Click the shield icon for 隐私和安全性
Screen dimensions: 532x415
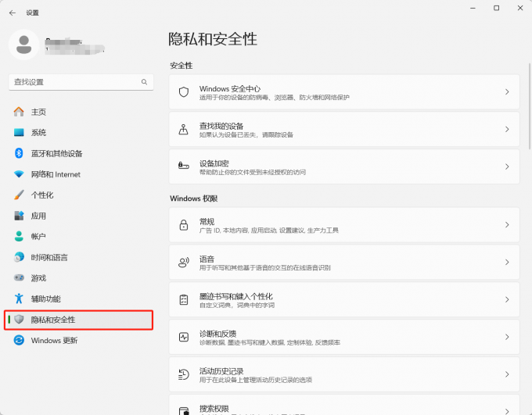(19, 319)
